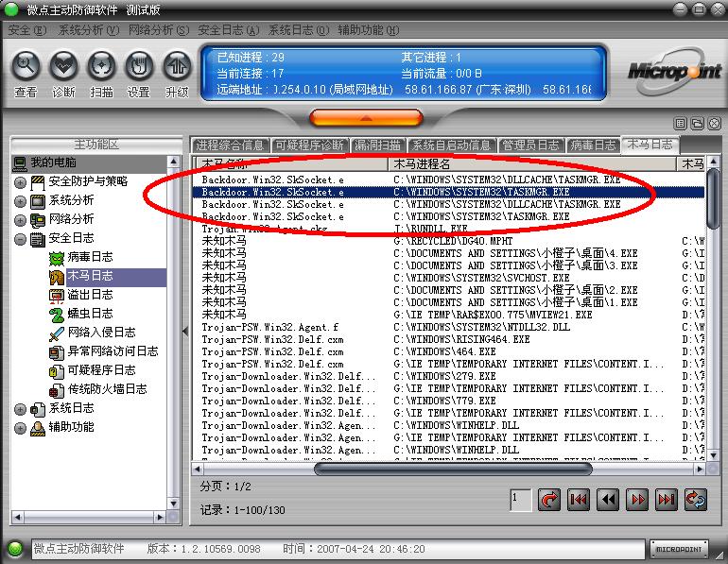Switch to the 系统自启动信息 tab
Screen dimensions: 728x564
click(451, 145)
